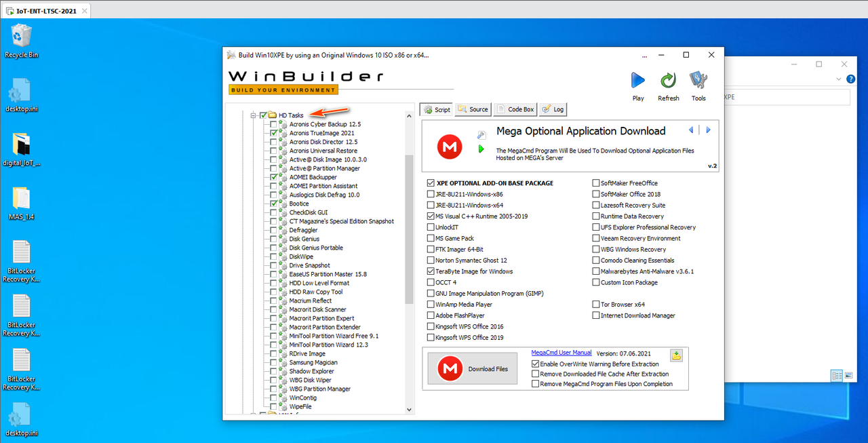This screenshot has height=443, width=868.
Task: Check SoftMaker FreeOffice option
Action: (596, 183)
